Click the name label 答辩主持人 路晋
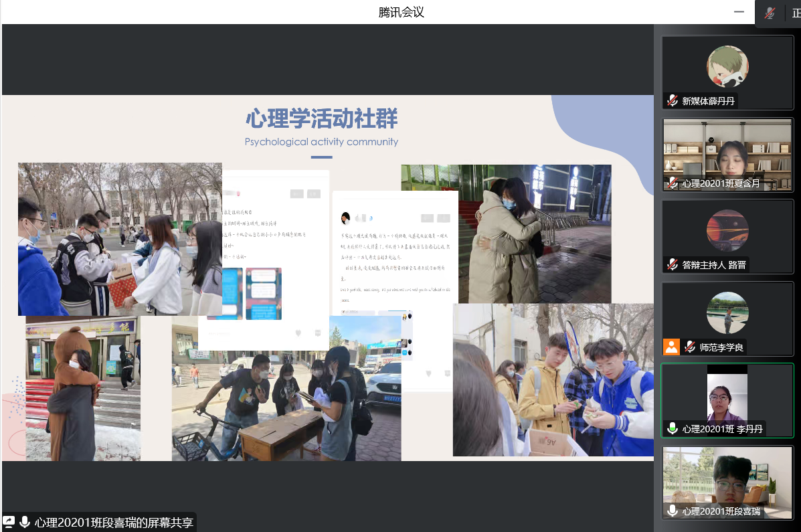801x532 pixels. pyautogui.click(x=713, y=265)
